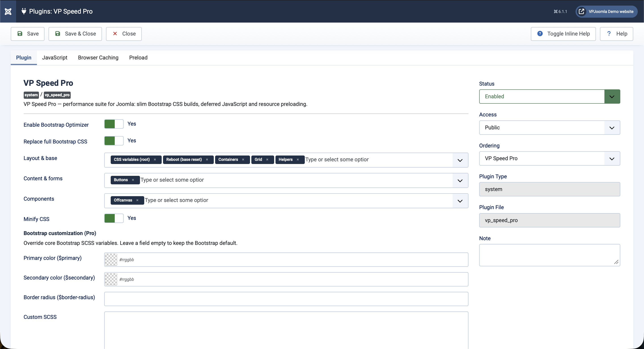The width and height of the screenshot is (644, 349).
Task: Click the 'Custom SCSS' label
Action: coord(40,317)
